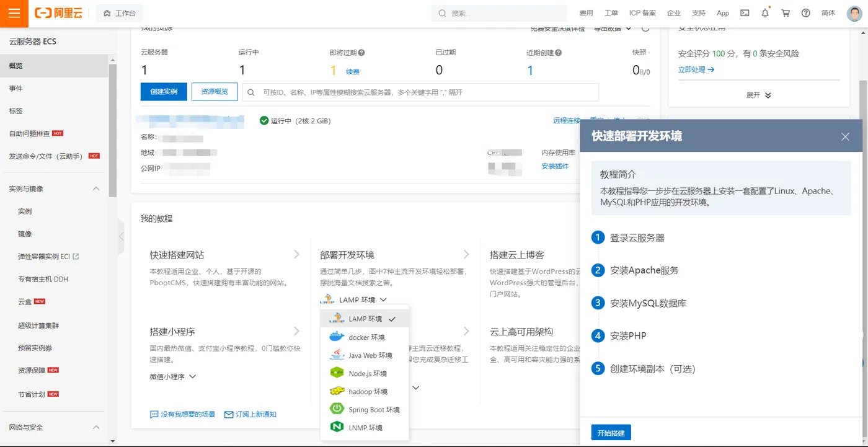Open 搭建小程序 tutorial arrow
The height and width of the screenshot is (447, 868).
pos(296,331)
